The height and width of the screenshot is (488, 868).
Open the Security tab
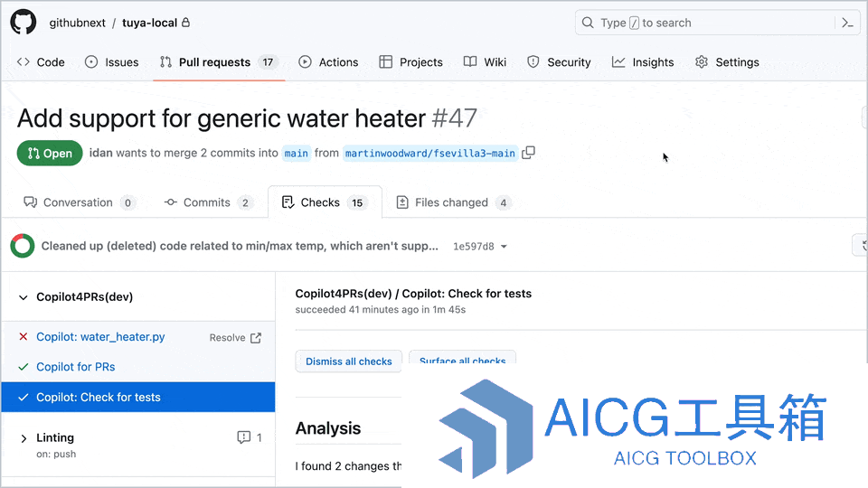click(559, 62)
